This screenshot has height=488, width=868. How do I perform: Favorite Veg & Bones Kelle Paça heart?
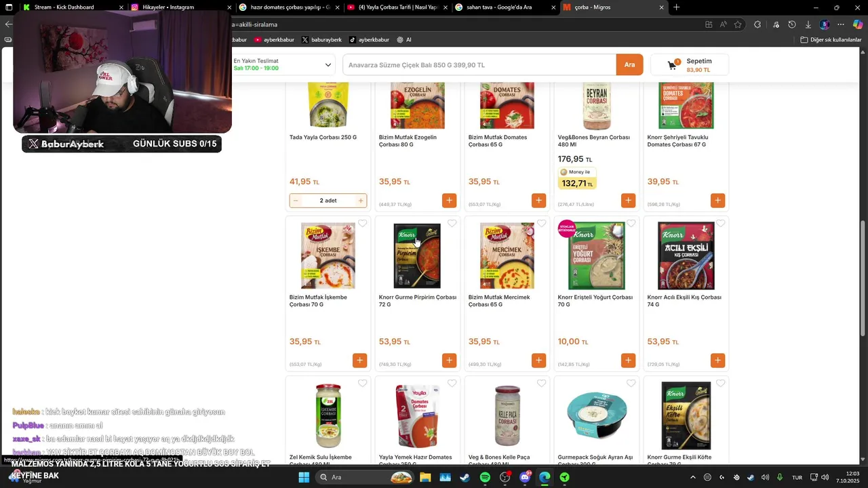[x=541, y=384]
